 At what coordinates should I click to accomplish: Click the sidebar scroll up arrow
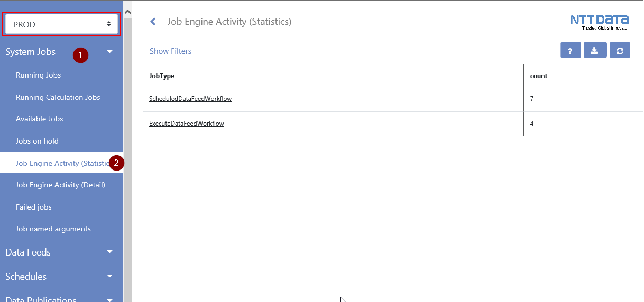point(127,12)
